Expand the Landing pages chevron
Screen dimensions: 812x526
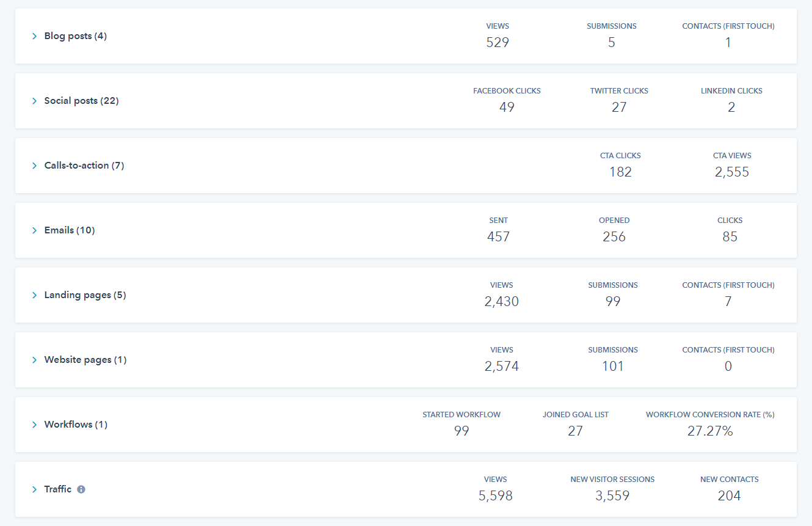(35, 295)
